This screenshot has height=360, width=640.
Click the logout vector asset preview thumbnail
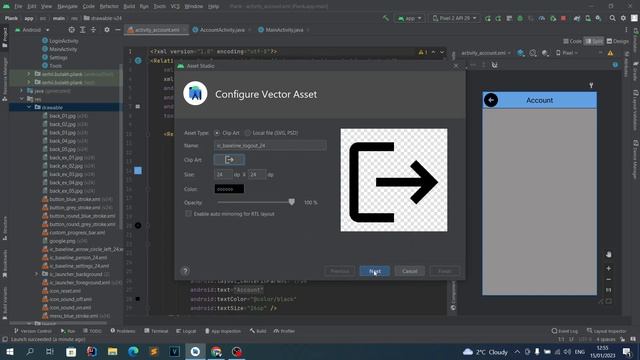[x=394, y=180]
